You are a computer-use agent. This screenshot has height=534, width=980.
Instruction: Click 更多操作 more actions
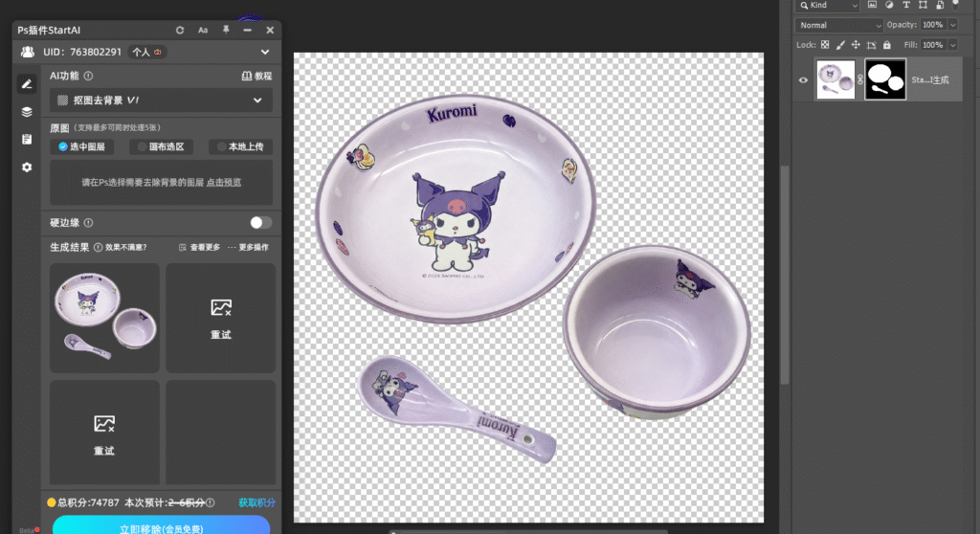coord(248,248)
